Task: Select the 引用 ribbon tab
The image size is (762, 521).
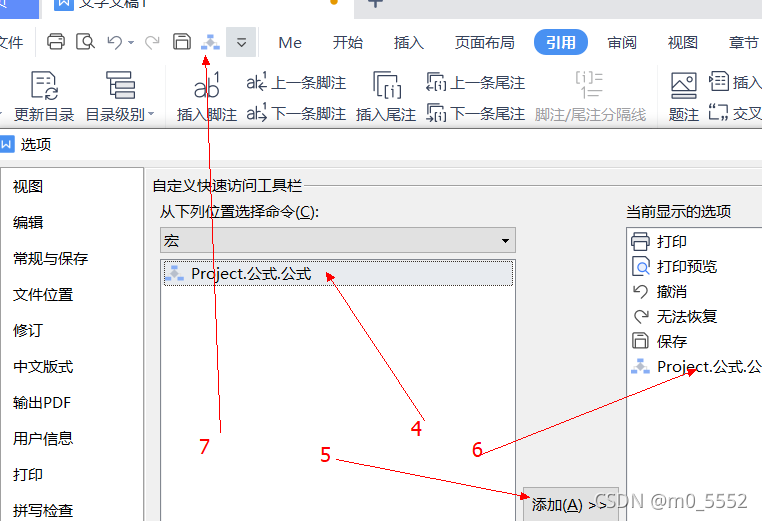Action: point(561,42)
